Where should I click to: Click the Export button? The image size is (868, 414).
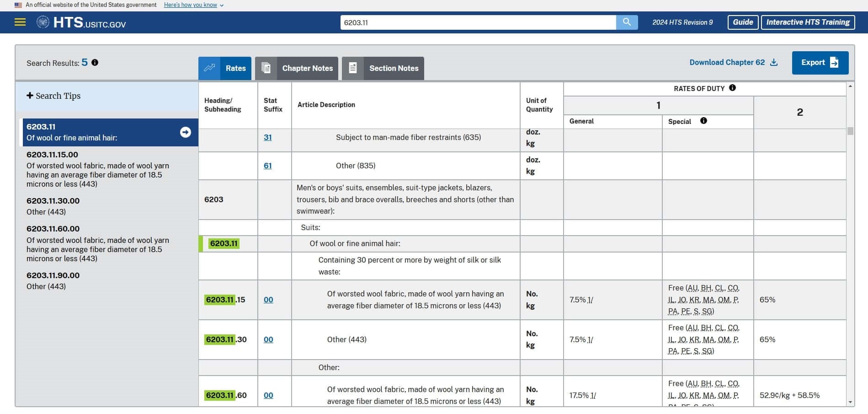click(x=820, y=63)
